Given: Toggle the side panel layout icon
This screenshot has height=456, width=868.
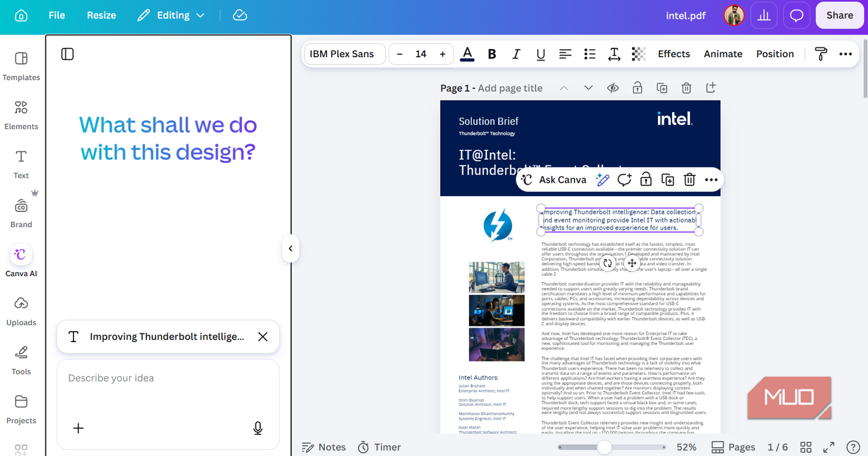Looking at the screenshot, I should click(68, 54).
